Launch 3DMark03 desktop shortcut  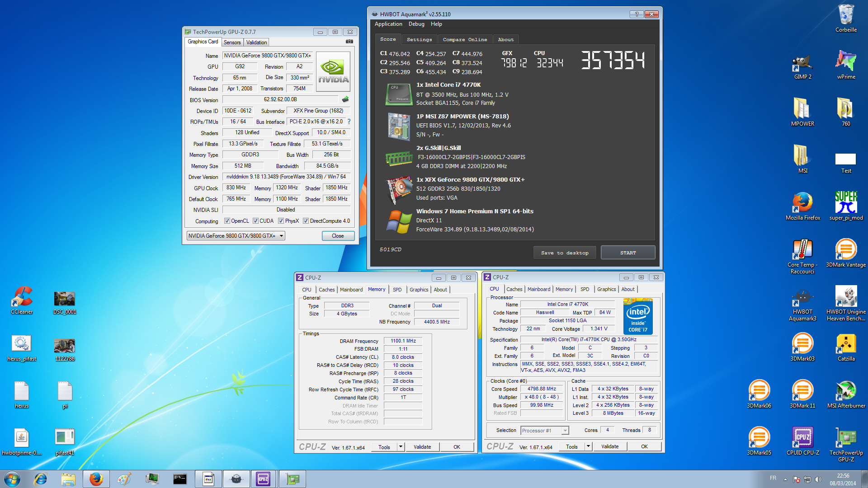802,347
